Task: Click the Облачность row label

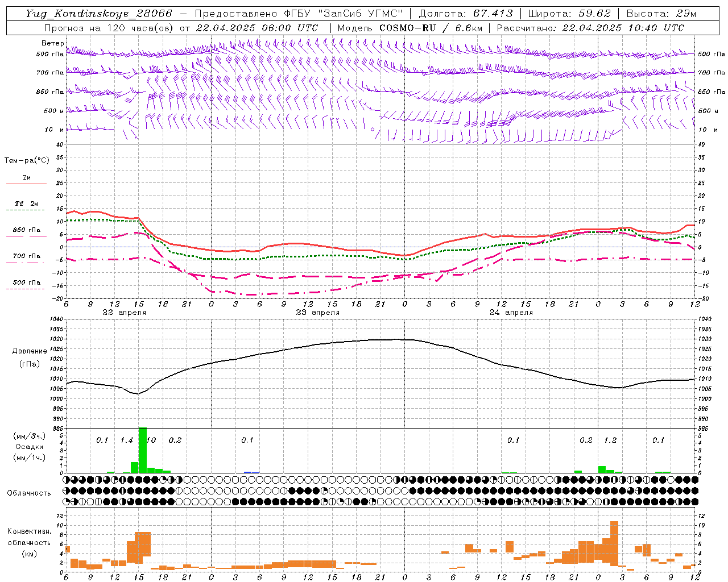Action: click(29, 493)
